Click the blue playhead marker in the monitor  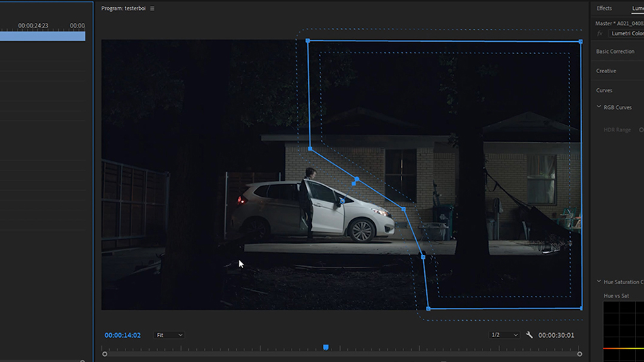[x=326, y=347]
